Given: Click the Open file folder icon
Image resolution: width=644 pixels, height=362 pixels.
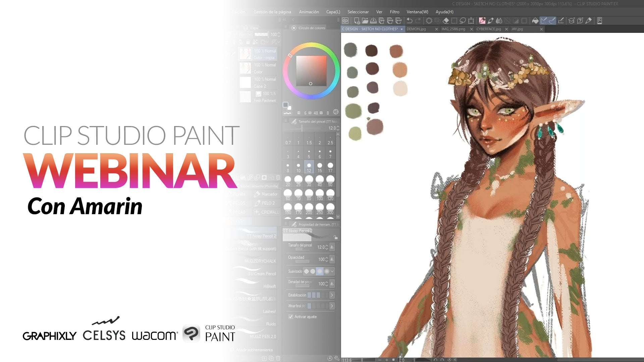Looking at the screenshot, I should [x=365, y=21].
